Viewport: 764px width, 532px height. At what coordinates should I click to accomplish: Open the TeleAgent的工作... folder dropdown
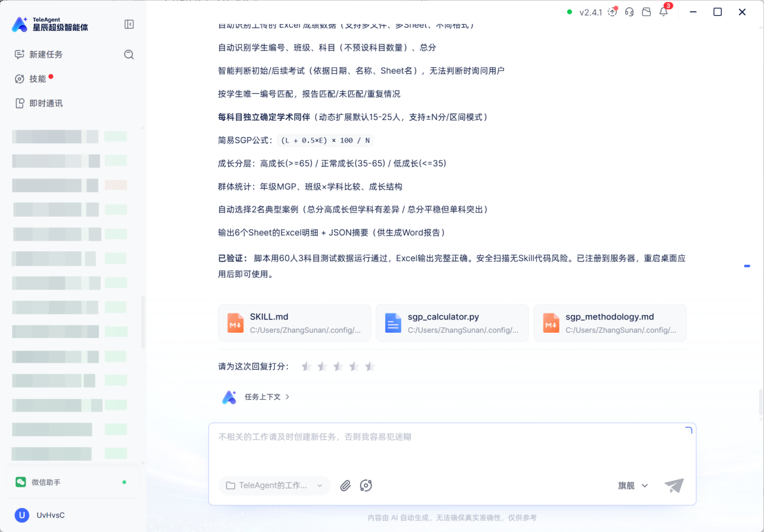coord(275,486)
